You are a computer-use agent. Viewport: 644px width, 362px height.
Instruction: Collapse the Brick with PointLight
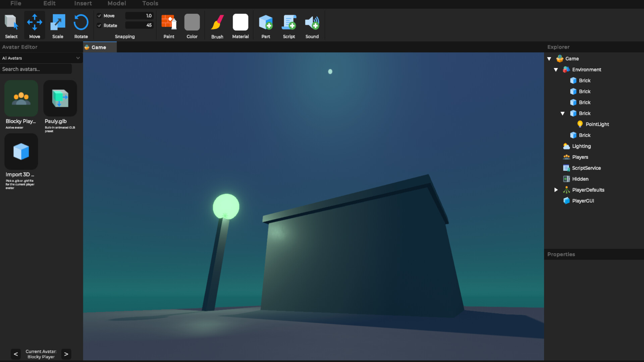click(x=562, y=114)
